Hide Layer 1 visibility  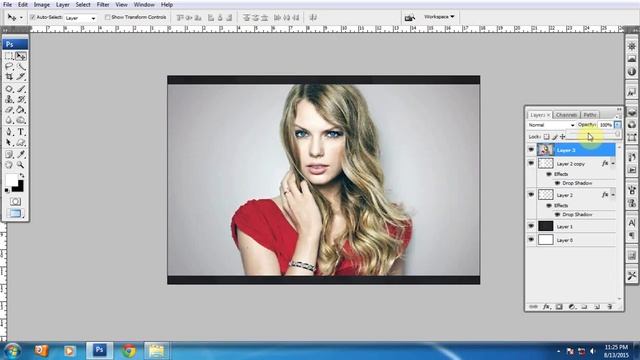tap(531, 226)
